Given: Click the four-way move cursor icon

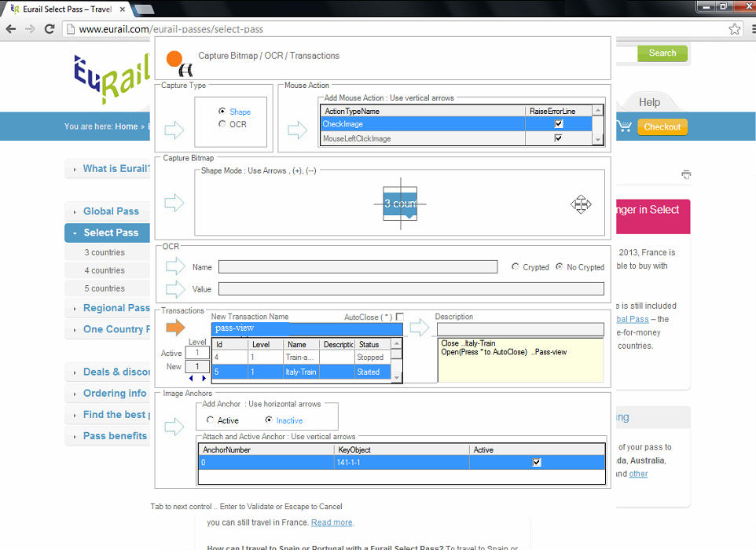Looking at the screenshot, I should point(581,204).
